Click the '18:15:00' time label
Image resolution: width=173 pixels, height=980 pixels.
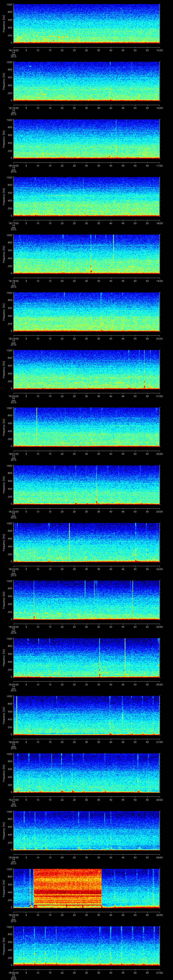[13, 108]
